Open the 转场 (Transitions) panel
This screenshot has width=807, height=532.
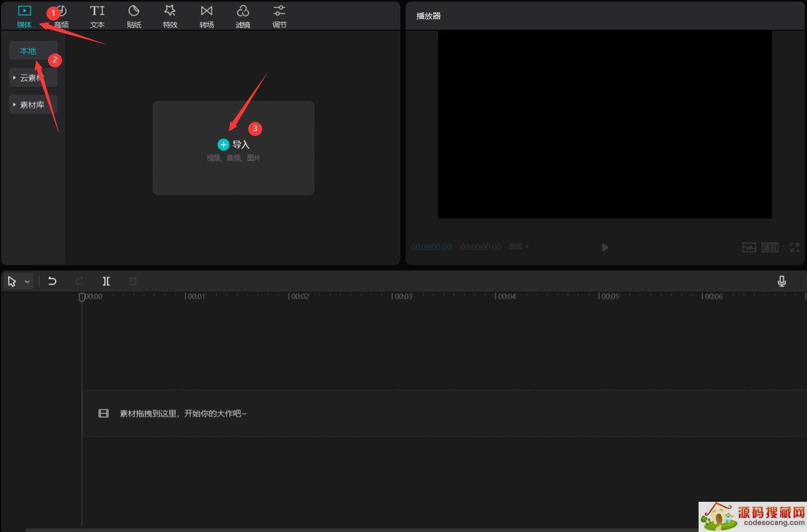[x=207, y=17]
